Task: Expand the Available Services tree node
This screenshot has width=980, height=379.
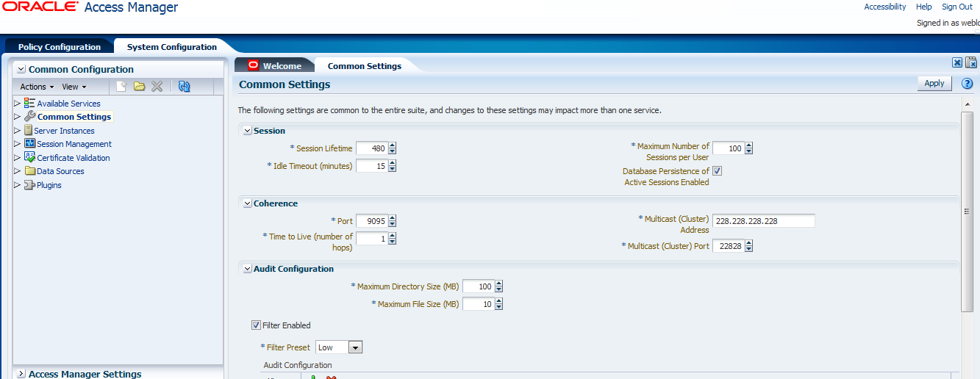Action: tap(17, 104)
